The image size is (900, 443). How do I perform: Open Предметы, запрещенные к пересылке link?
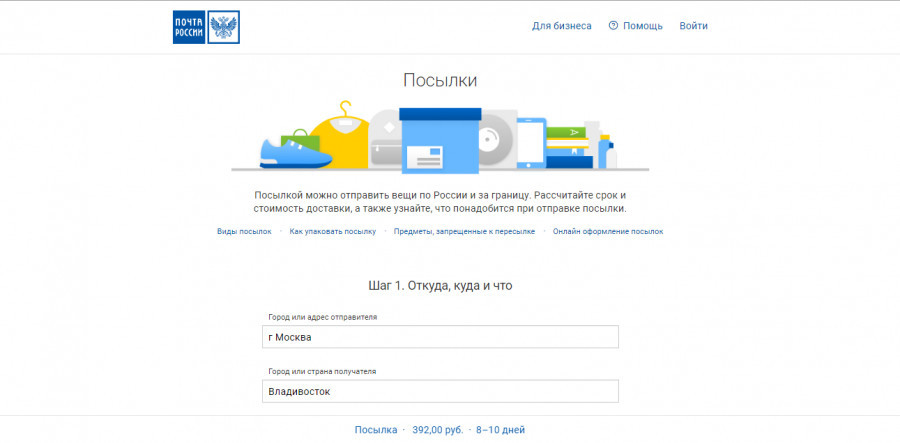click(464, 231)
